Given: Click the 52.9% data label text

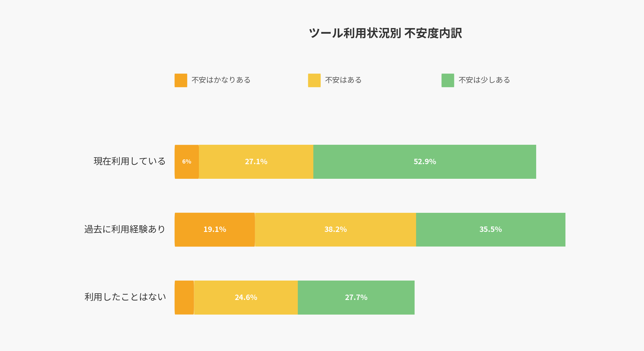Looking at the screenshot, I should tap(425, 161).
